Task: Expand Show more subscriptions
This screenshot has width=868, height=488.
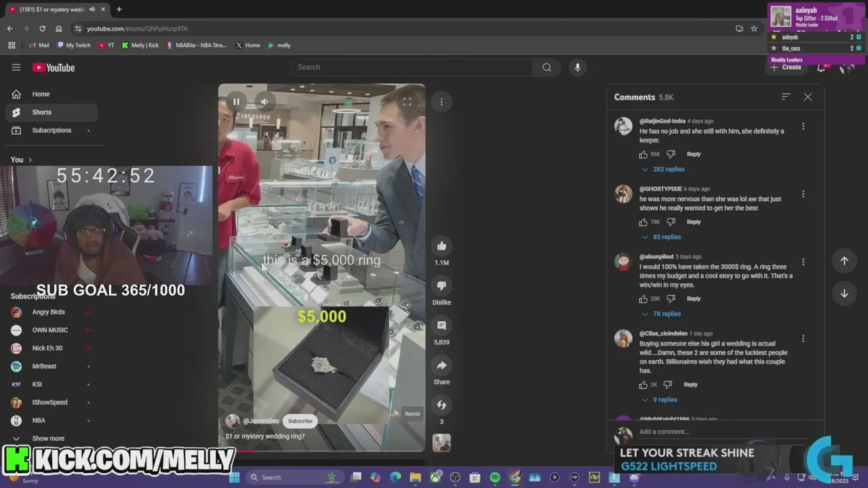Action: click(52, 439)
